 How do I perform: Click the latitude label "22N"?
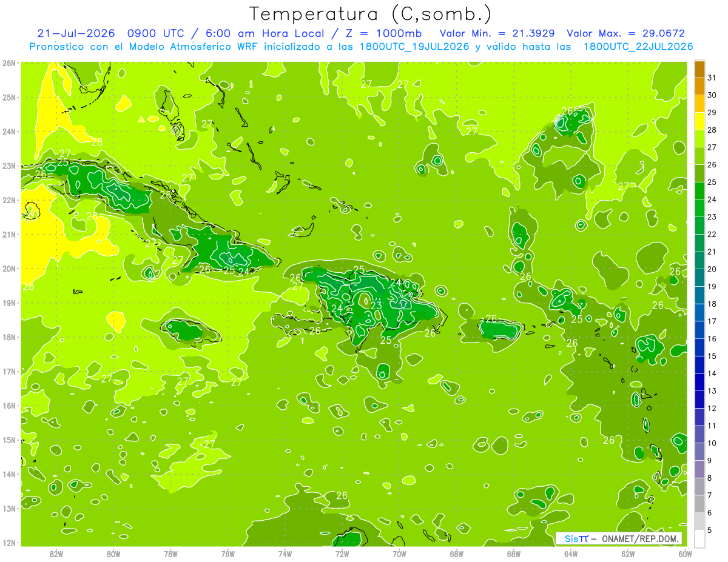(x=9, y=200)
